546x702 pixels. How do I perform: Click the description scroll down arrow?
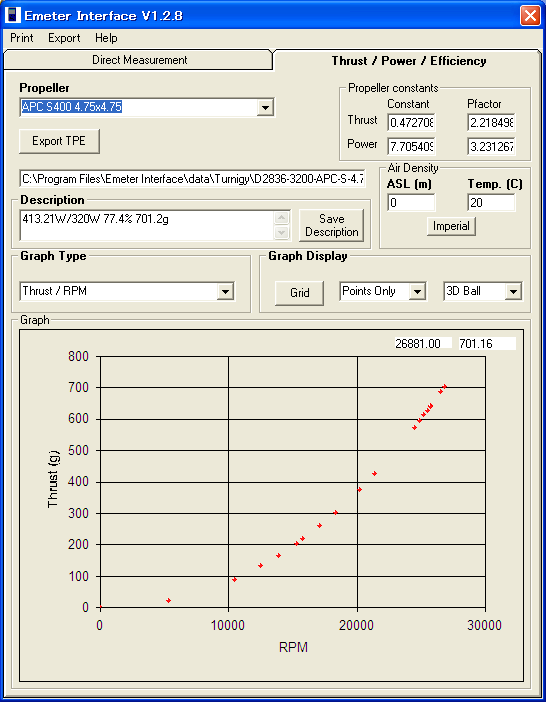point(282,232)
